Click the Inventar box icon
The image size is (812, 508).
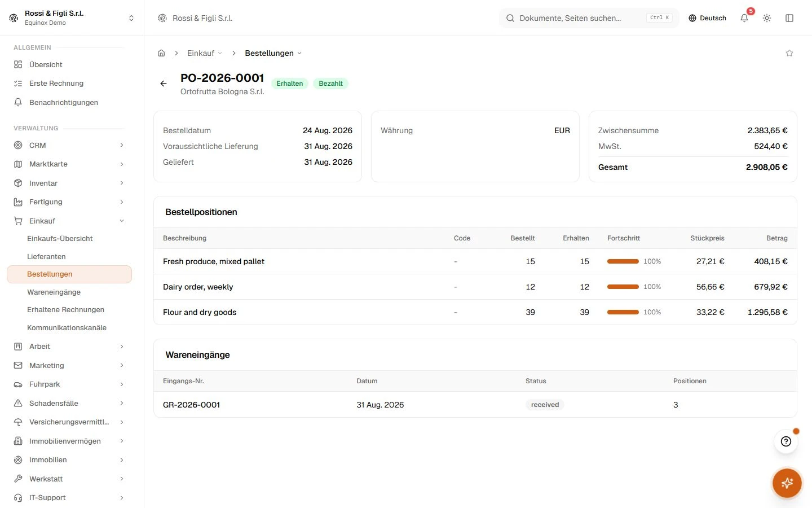[x=18, y=183]
